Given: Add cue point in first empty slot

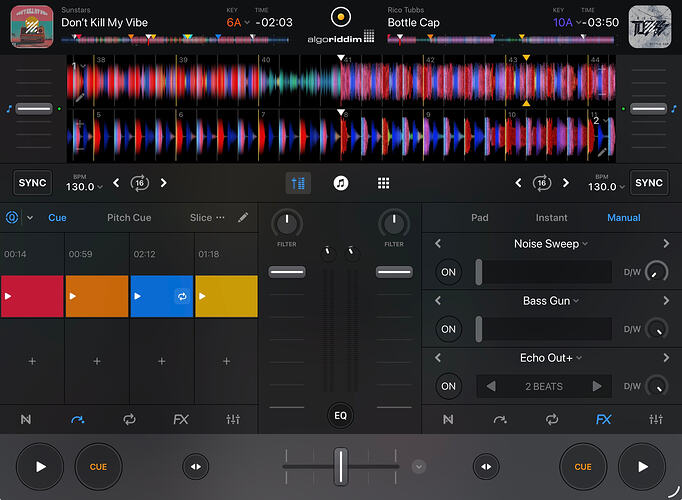Looking at the screenshot, I should [x=32, y=361].
